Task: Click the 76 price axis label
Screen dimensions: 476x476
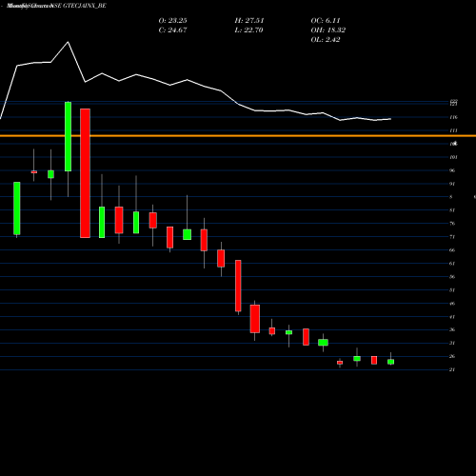Action: point(452,224)
